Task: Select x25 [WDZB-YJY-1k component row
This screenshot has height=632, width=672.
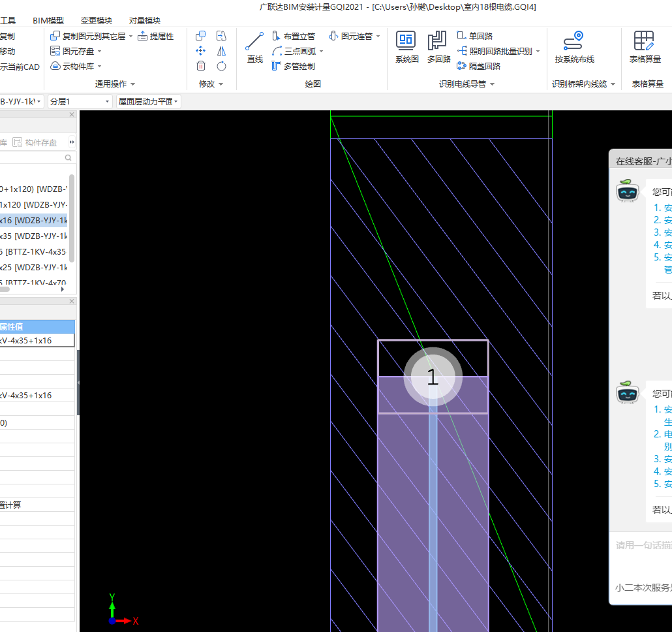Action: tap(33, 267)
